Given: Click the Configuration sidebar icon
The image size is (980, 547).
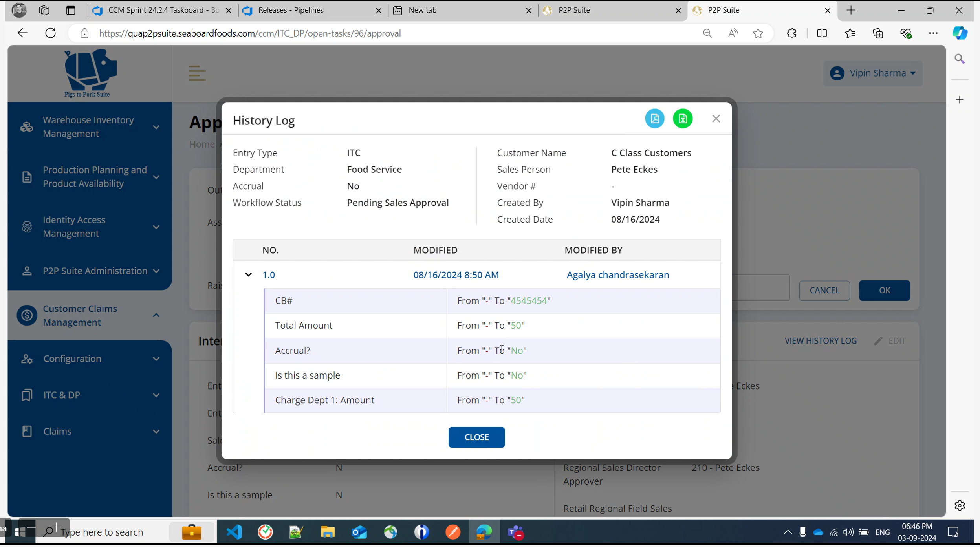Looking at the screenshot, I should click(x=27, y=359).
